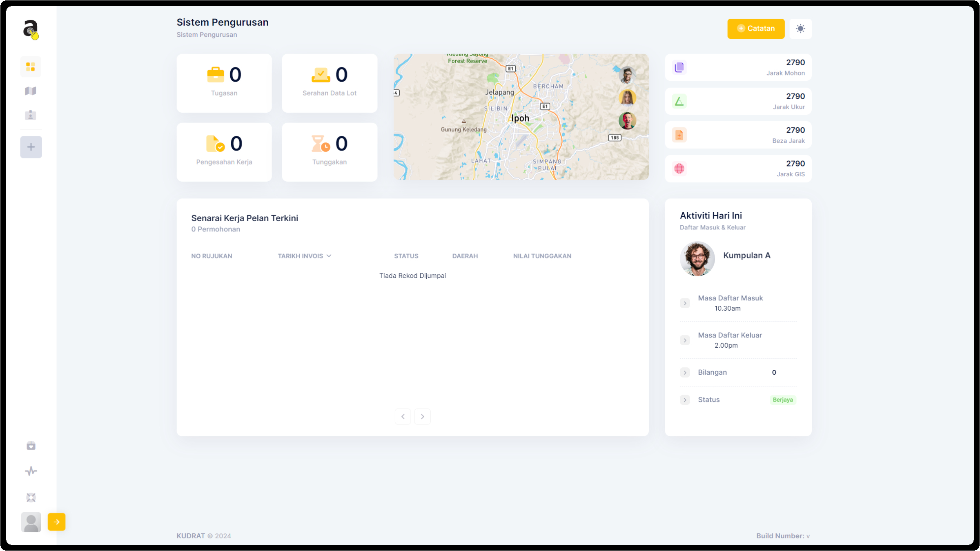Click the plus add button in sidebar
980x551 pixels.
31,147
